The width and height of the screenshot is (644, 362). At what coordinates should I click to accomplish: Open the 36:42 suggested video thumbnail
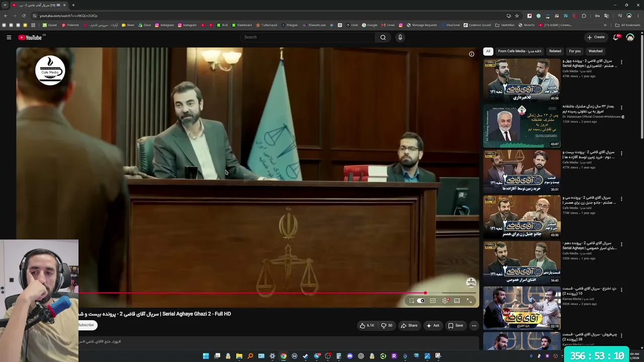(x=522, y=262)
